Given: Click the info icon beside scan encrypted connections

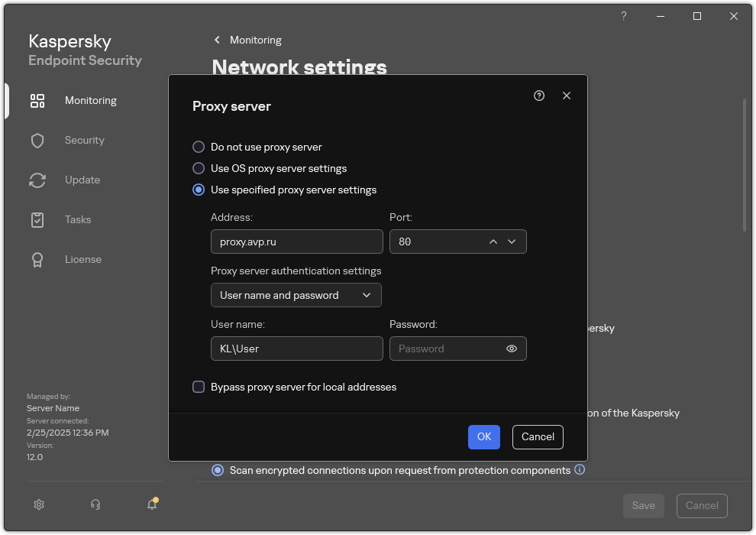Looking at the screenshot, I should [x=580, y=470].
